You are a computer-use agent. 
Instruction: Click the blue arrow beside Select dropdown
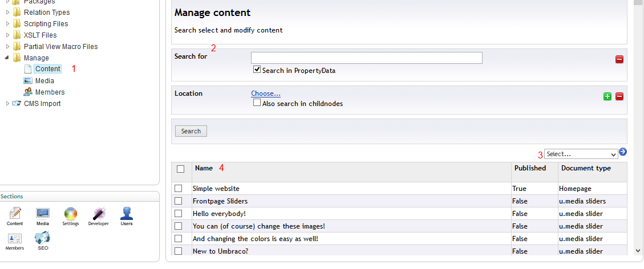623,152
